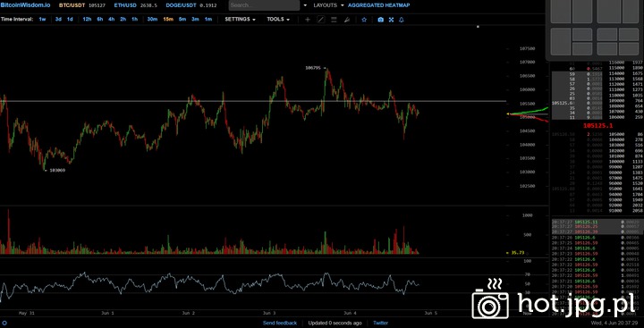Select the crosshair cursor tool
The image size is (644, 328).
(x=307, y=20)
